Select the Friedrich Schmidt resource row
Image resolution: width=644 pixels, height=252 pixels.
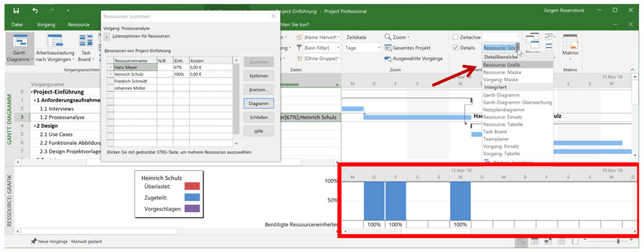[x=170, y=81]
